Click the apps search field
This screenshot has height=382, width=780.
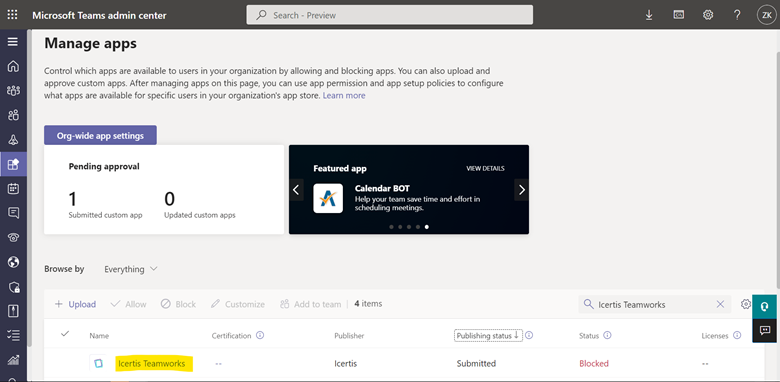655,304
